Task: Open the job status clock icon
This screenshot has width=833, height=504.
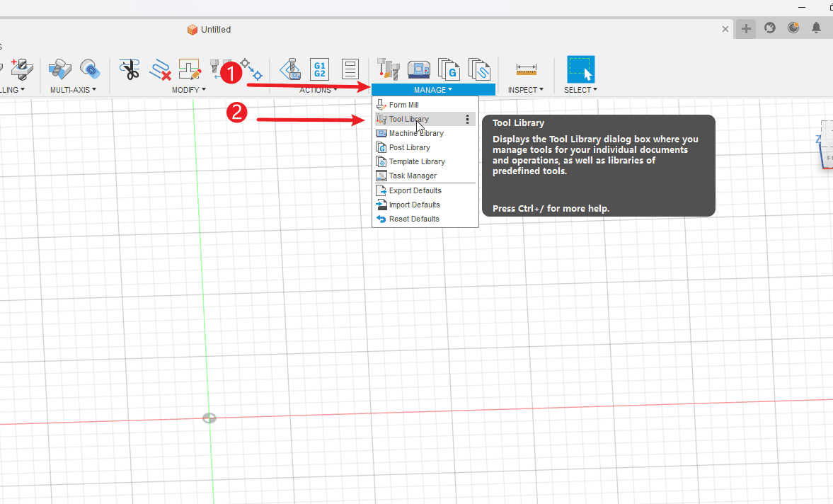Action: [793, 28]
